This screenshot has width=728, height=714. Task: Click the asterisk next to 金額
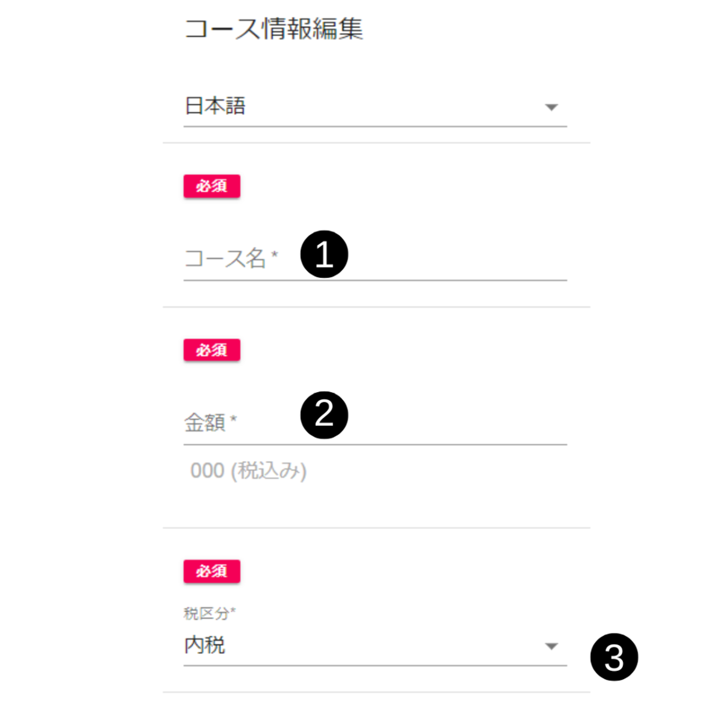point(233,419)
